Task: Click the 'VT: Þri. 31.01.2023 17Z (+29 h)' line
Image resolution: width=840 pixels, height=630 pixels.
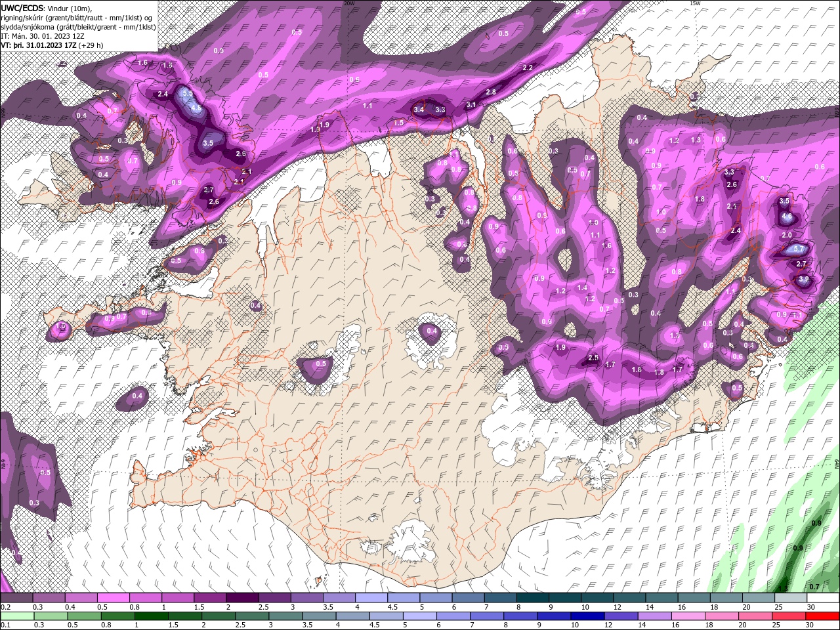Action: point(52,45)
